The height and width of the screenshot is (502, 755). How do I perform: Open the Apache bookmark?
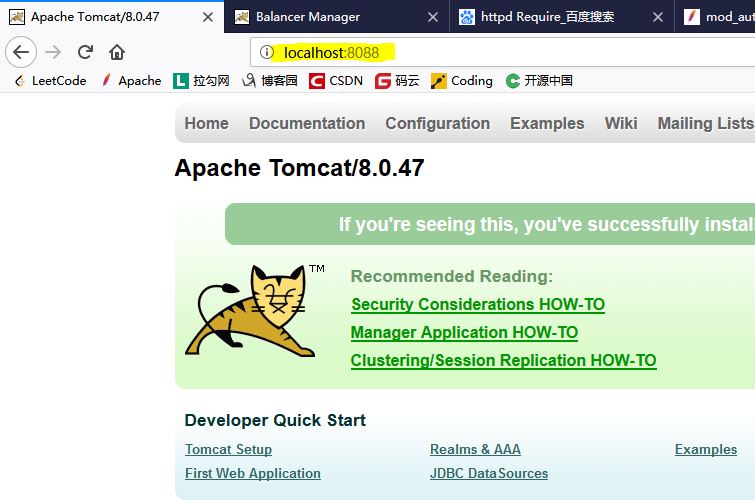(131, 81)
